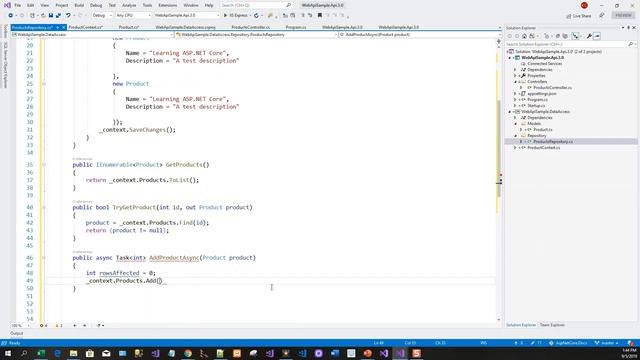This screenshot has height=360, width=640.
Task: Switch to the ProductContext.cs tab
Action: coord(85,27)
